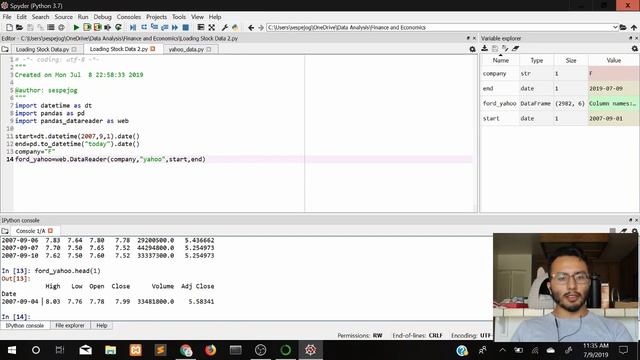Re-run the last script
This screenshot has height=360, width=640.
pos(118,27)
